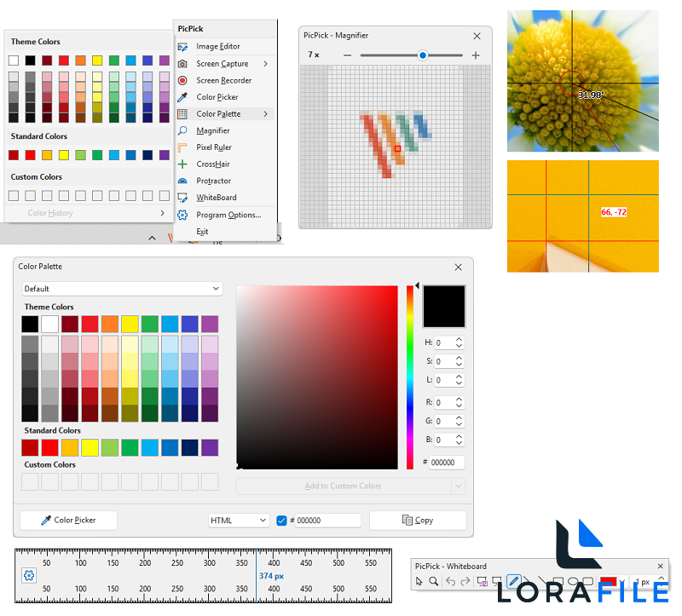Increase Whiteboard pen width stepper
The image size is (682, 616).
coord(662,579)
